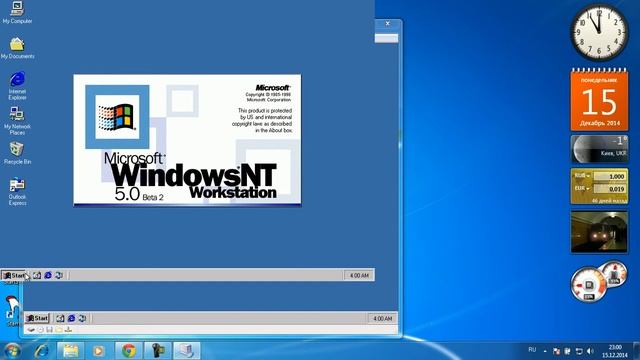The image size is (640, 360).
Task: Click the shared folder icon in VM status bar
Action: click(x=59, y=329)
